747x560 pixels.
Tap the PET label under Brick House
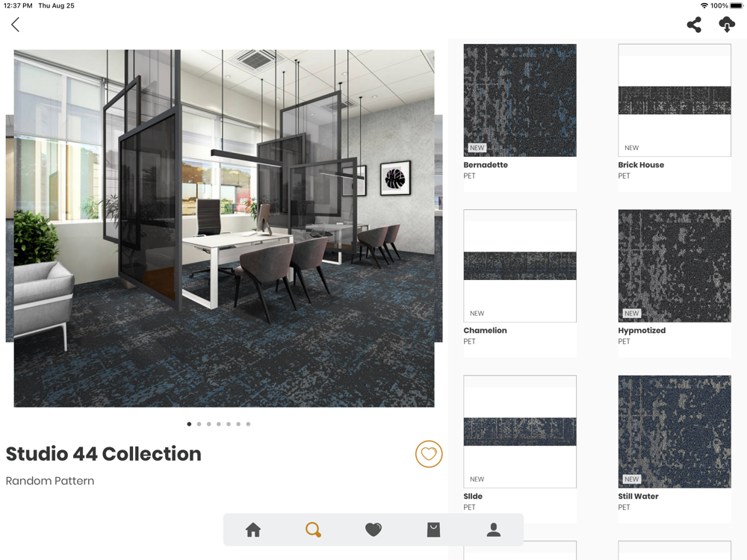point(624,175)
